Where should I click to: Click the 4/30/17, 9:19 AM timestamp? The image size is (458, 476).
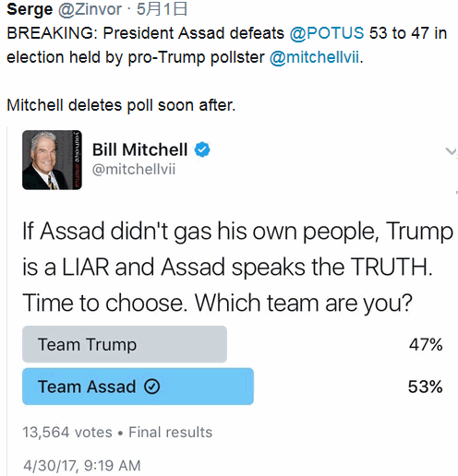82,466
